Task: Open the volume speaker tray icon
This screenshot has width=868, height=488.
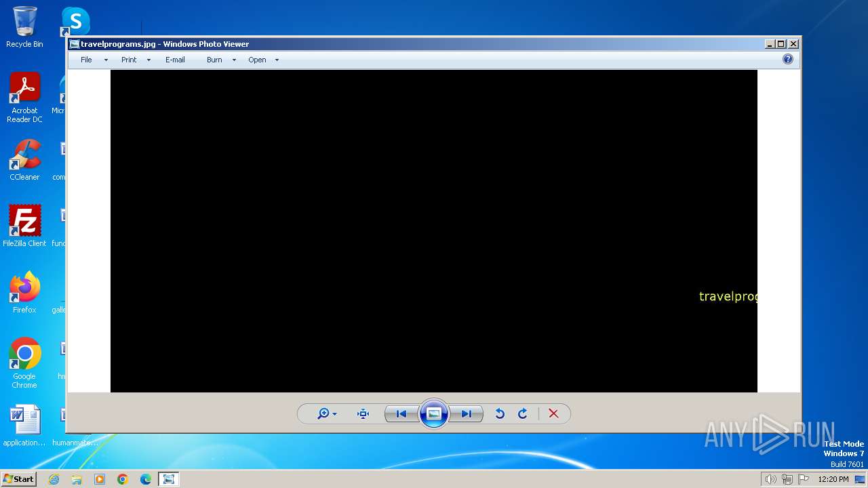Action: [x=770, y=479]
